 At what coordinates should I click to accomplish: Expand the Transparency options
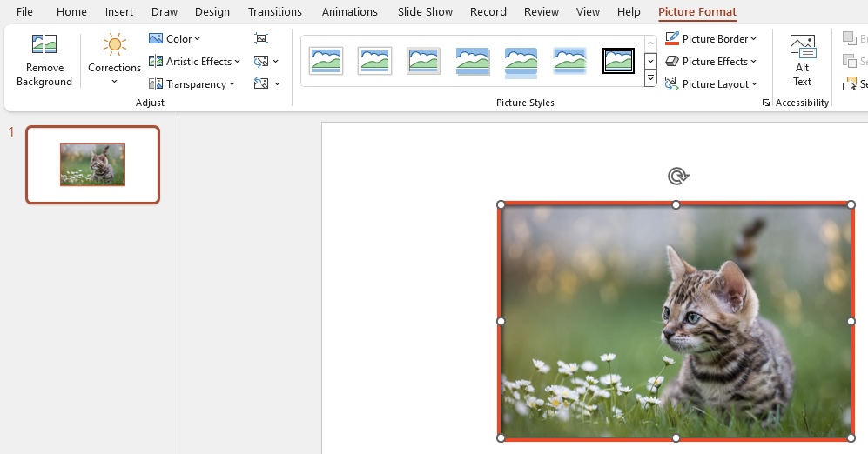click(192, 84)
